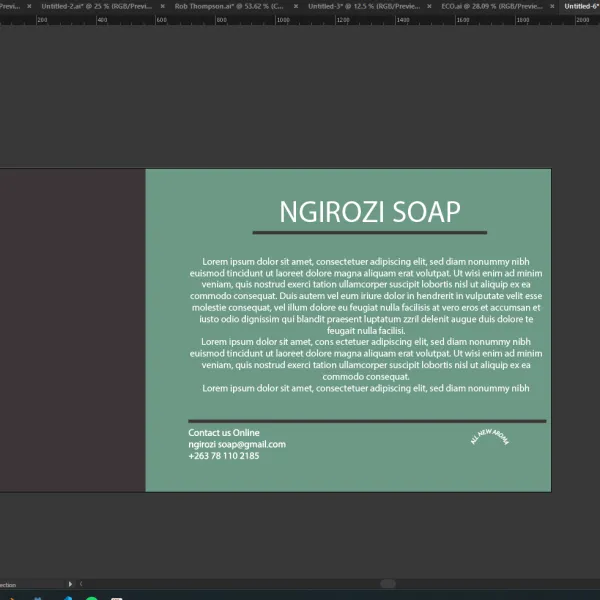The width and height of the screenshot is (600, 600).
Task: Select the curved ALL NEW AROMA text
Action: pyautogui.click(x=489, y=437)
